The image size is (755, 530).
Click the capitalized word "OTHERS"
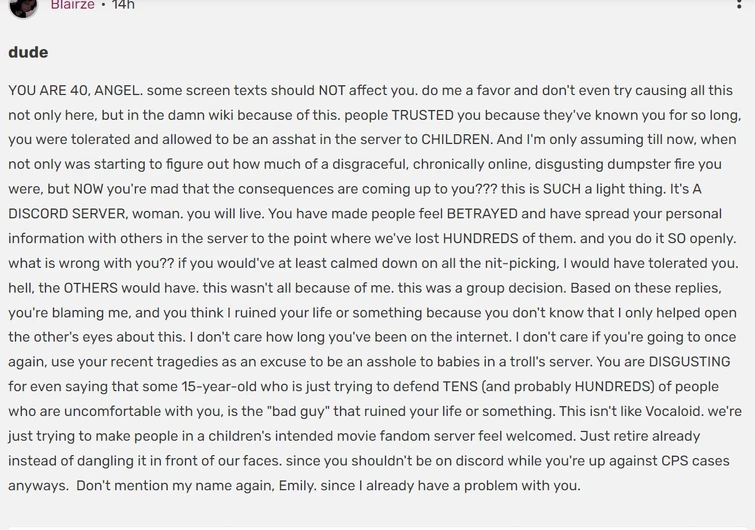pos(91,288)
